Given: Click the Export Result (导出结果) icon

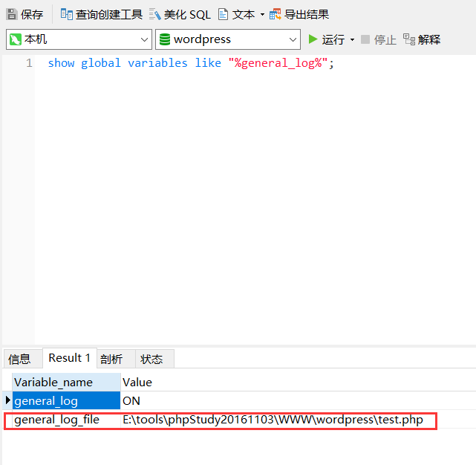Looking at the screenshot, I should (276, 14).
